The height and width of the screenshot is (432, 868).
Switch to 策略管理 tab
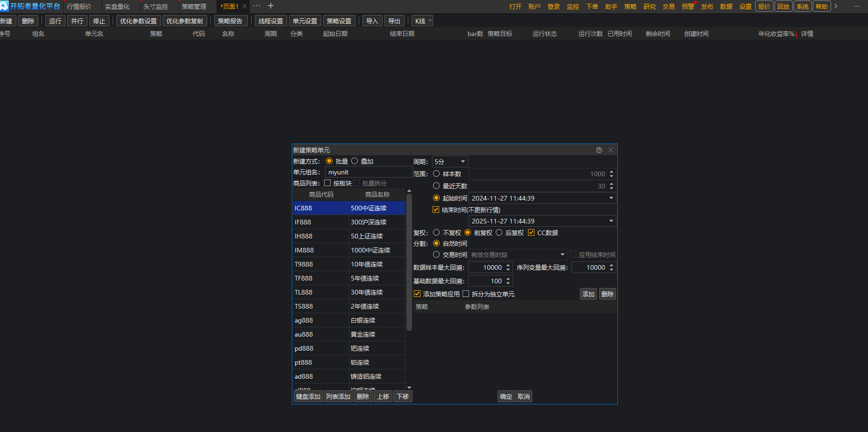point(194,7)
